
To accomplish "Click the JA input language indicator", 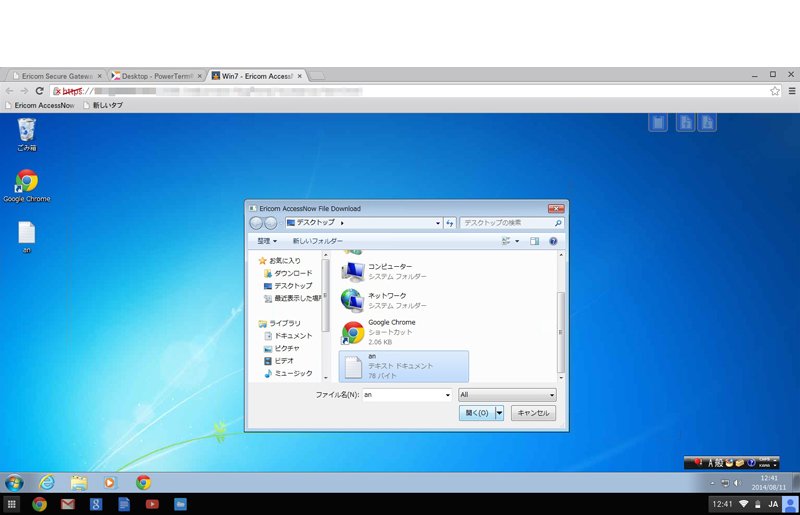I will (773, 504).
